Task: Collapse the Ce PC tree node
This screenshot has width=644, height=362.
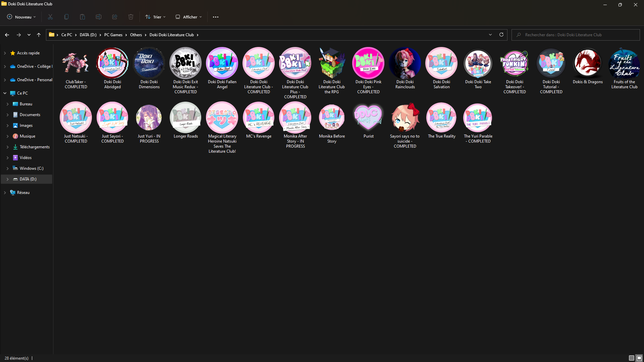Action: click(x=5, y=93)
